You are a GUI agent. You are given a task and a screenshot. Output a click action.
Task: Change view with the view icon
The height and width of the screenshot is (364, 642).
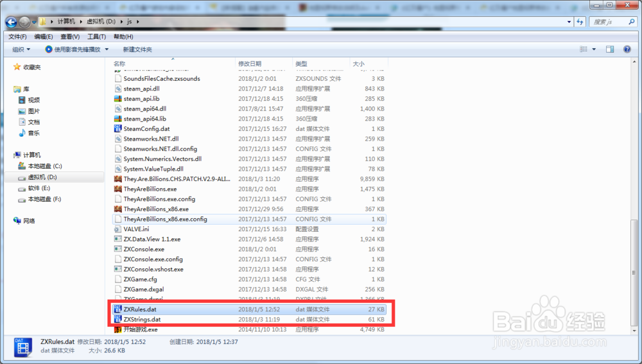(584, 49)
